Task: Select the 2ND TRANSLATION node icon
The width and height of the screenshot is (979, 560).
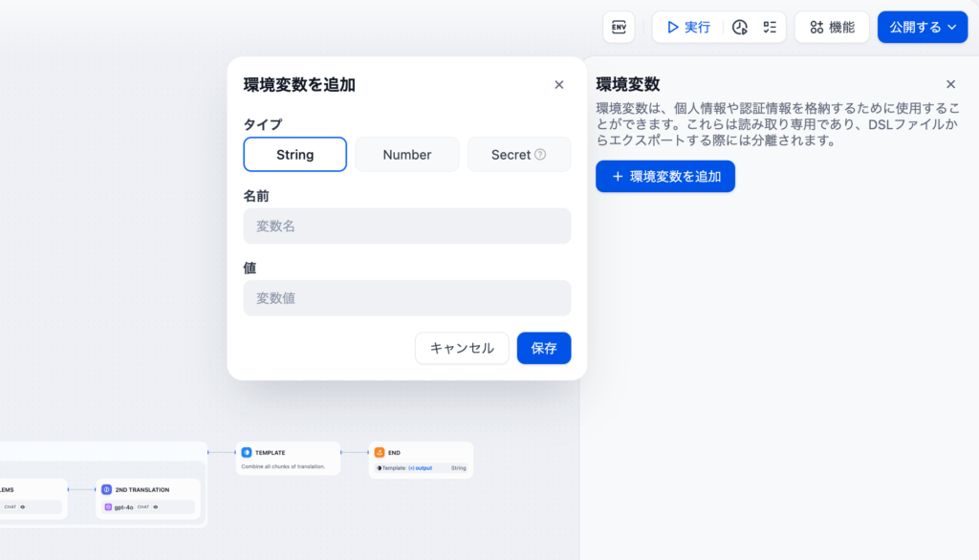Action: pos(107,489)
